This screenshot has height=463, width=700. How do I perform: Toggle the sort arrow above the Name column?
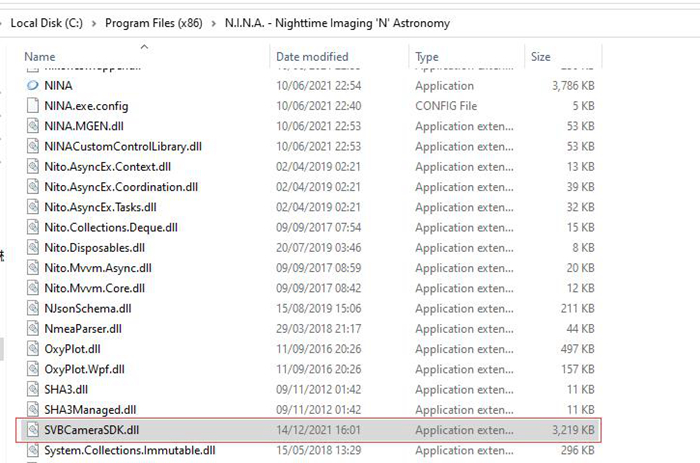tap(144, 46)
